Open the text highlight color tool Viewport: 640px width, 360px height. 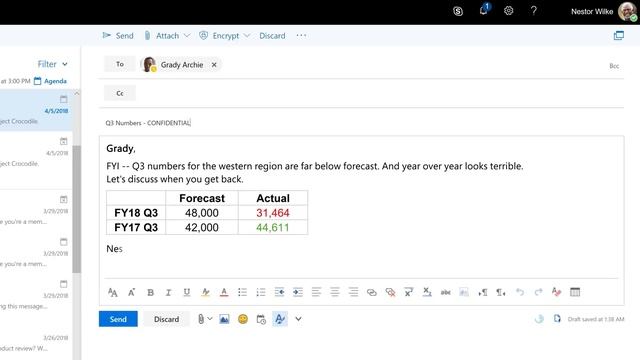point(205,292)
